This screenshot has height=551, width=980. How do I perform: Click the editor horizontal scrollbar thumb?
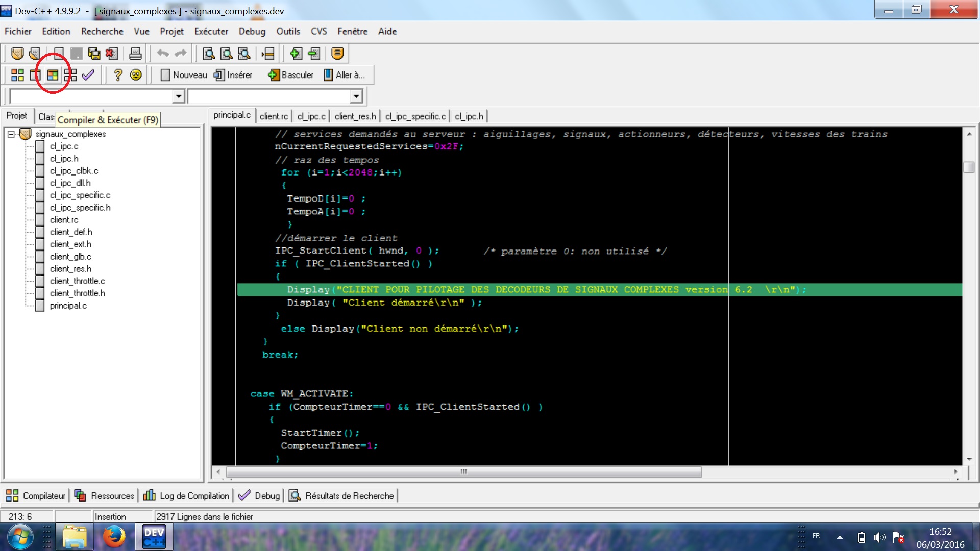(463, 472)
